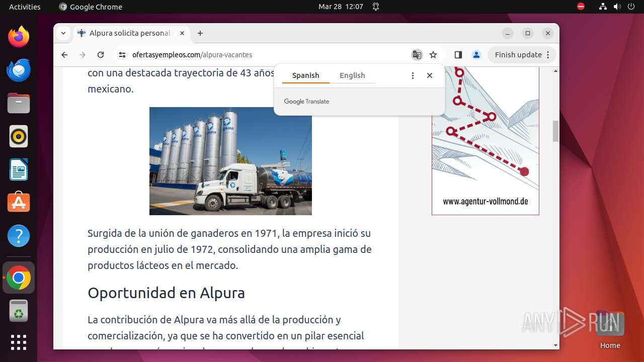The height and width of the screenshot is (362, 644).
Task: Open notifications bell in top bar
Action: pyautogui.click(x=376, y=7)
